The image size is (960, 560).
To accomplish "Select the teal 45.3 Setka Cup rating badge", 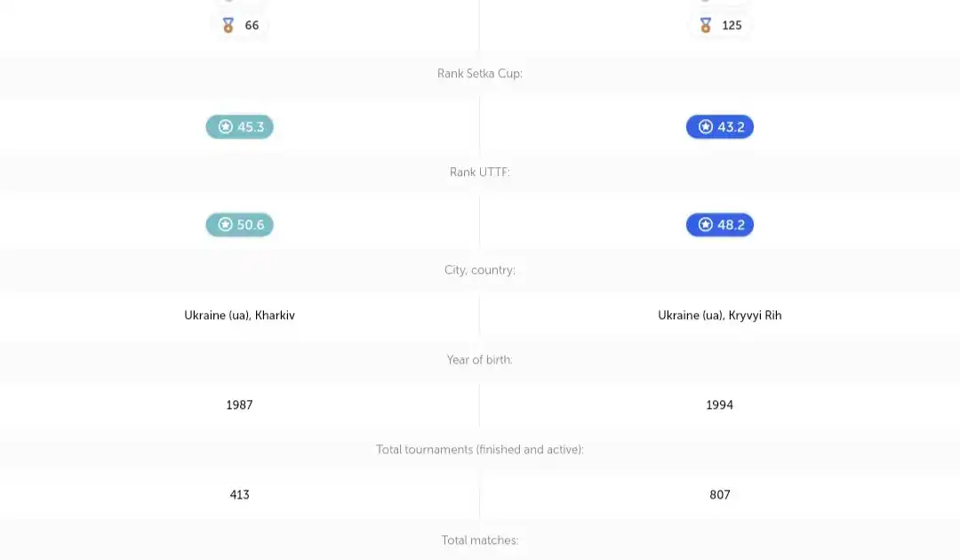I will point(240,127).
